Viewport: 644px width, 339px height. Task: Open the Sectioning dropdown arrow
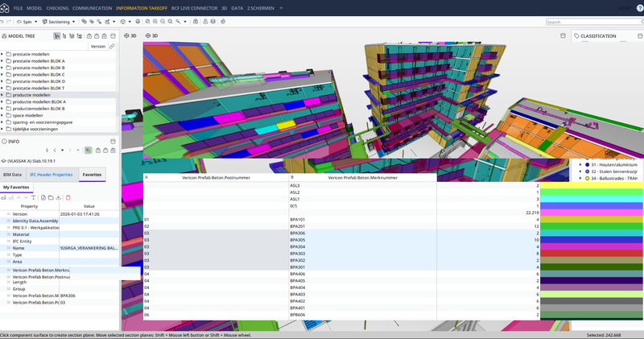(x=73, y=22)
